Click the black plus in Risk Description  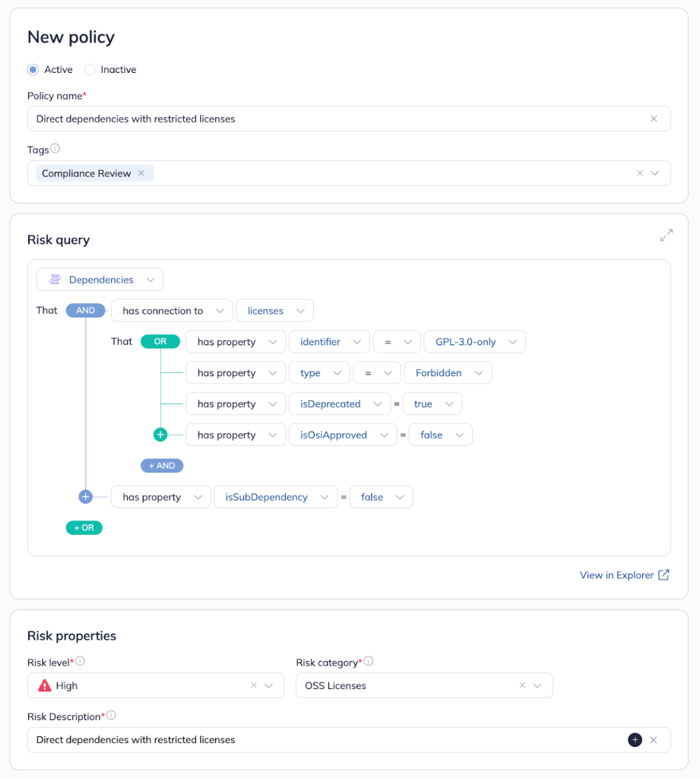point(635,740)
